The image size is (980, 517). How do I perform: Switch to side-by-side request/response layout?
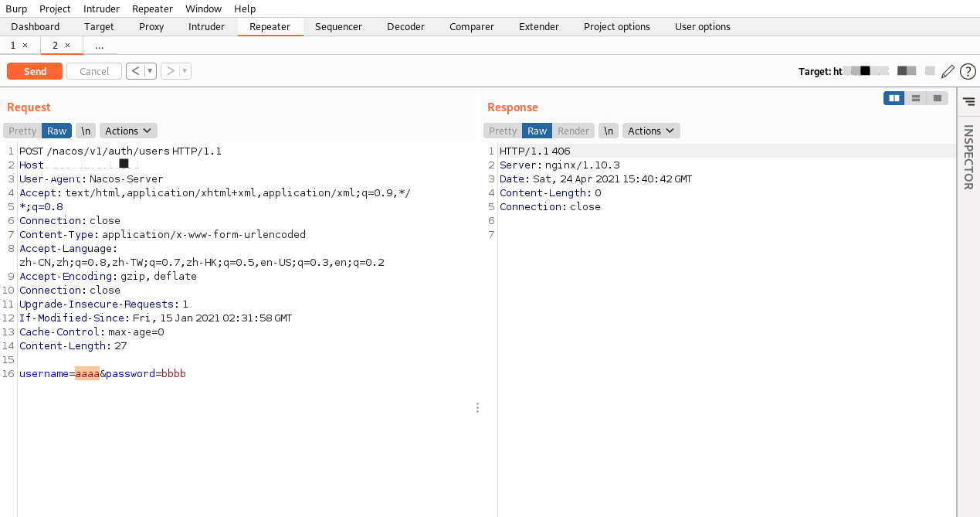coord(894,98)
